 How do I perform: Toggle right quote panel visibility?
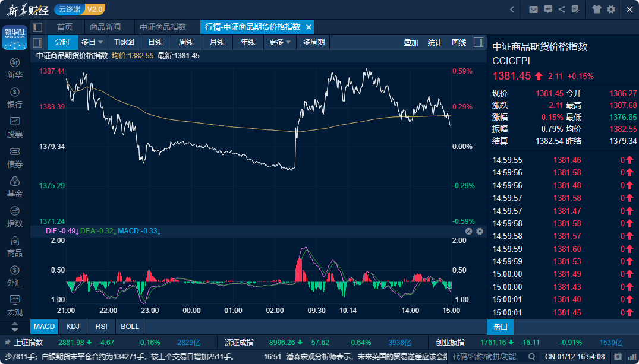pyautogui.click(x=478, y=42)
